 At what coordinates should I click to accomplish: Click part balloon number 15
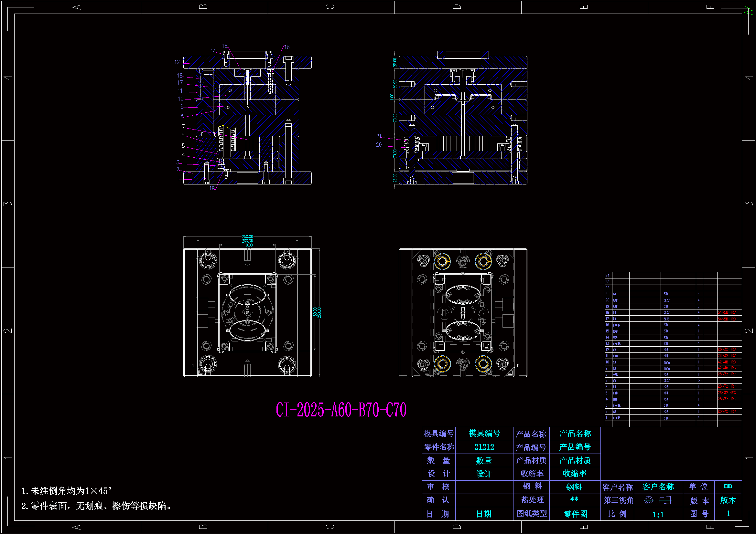click(224, 46)
